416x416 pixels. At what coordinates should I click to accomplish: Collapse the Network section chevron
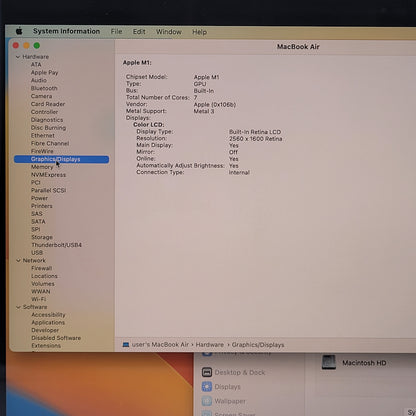tap(18, 260)
